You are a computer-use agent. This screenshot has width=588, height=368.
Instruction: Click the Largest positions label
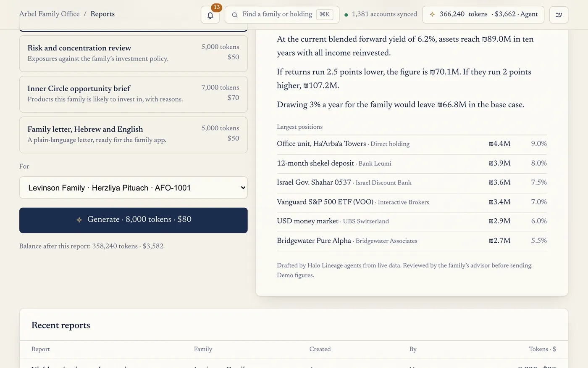pyautogui.click(x=299, y=127)
